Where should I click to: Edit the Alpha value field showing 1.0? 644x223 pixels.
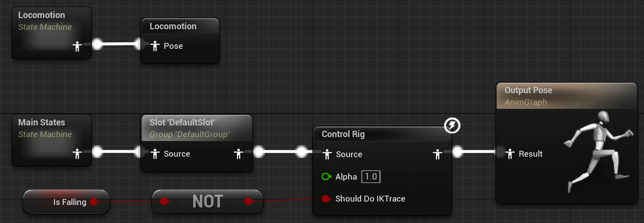pos(371,177)
